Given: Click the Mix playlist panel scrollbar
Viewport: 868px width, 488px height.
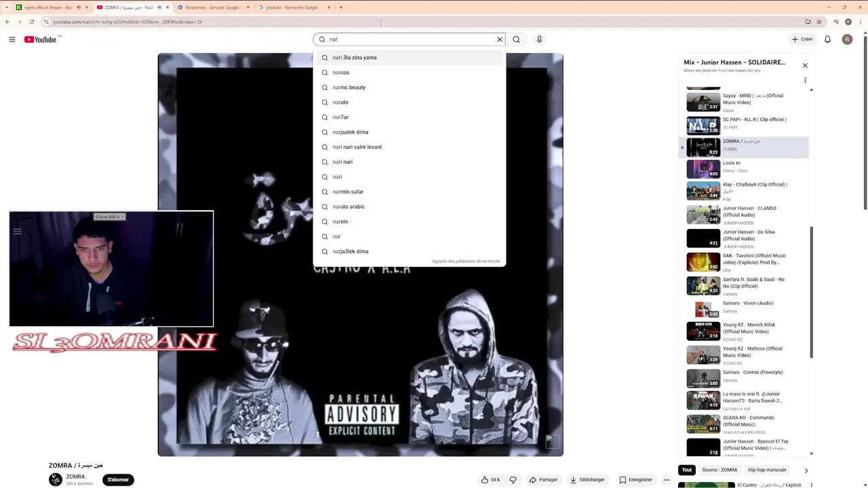Looking at the screenshot, I should [811, 291].
